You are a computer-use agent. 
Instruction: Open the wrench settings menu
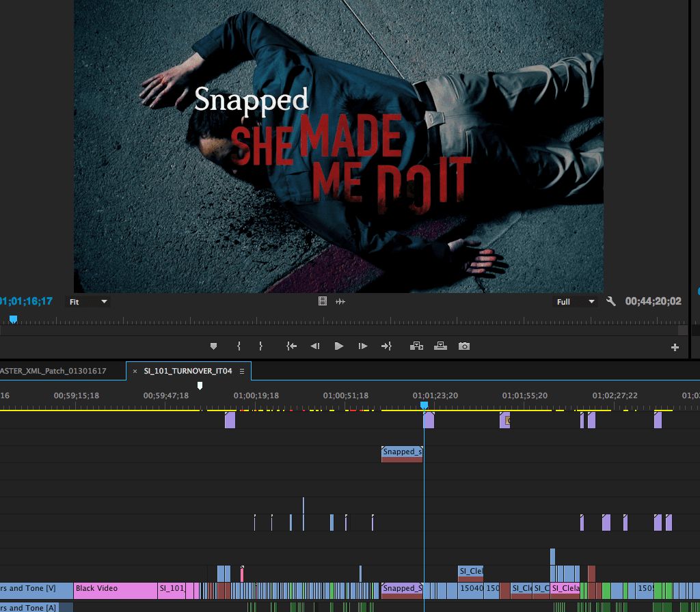[x=611, y=301]
